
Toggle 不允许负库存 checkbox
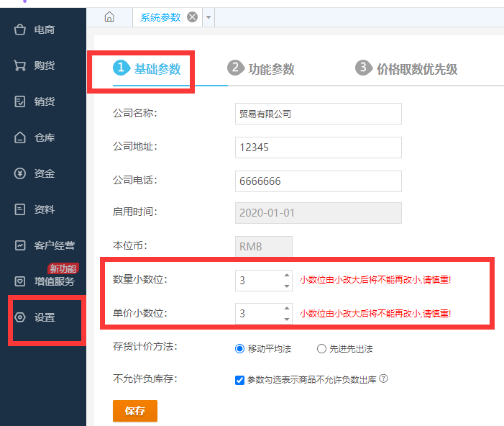click(x=240, y=380)
